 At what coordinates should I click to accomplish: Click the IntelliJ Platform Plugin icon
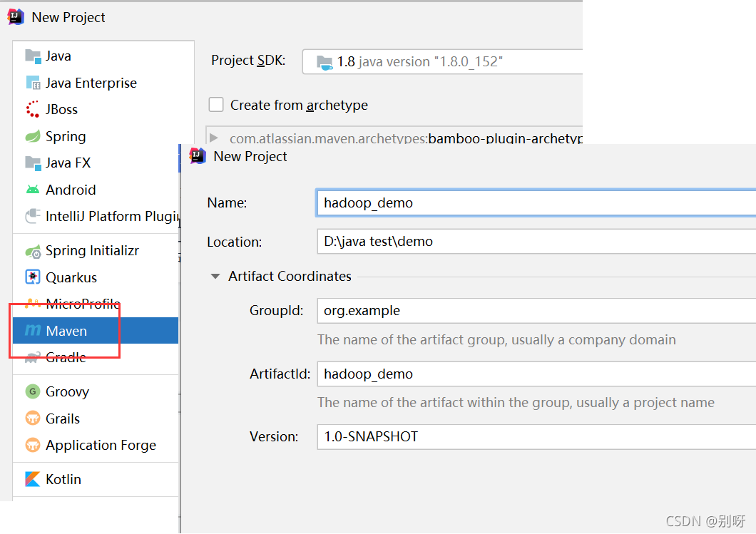coord(33,216)
